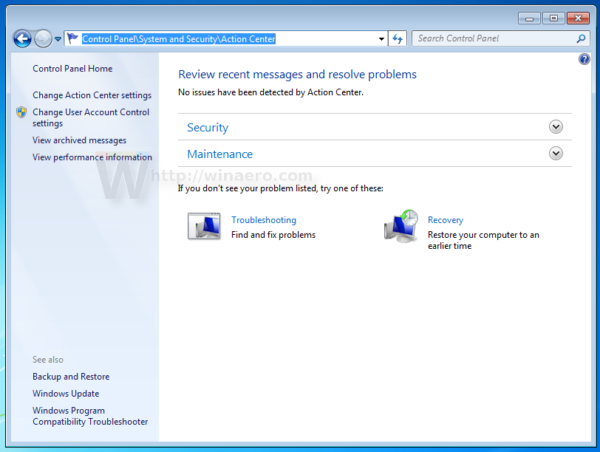600x452 pixels.
Task: Open the address bar history dropdown
Action: (381, 39)
